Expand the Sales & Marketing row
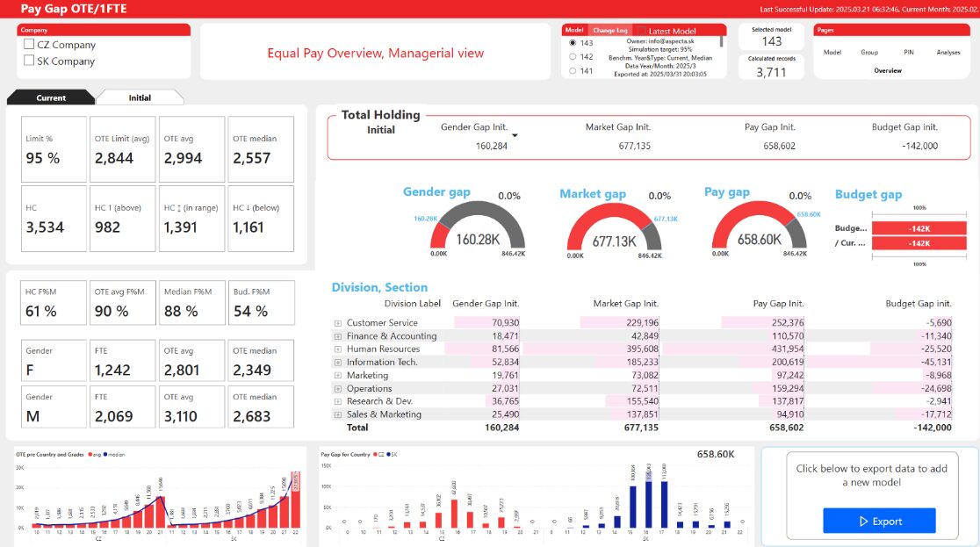 coord(337,414)
